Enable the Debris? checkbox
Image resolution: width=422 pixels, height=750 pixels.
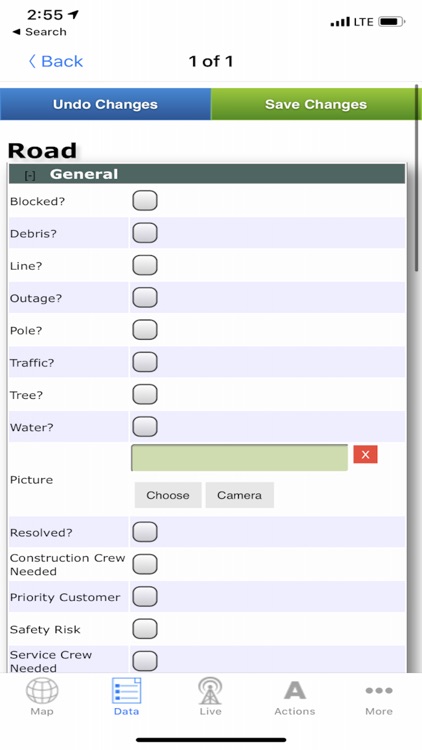pos(145,233)
